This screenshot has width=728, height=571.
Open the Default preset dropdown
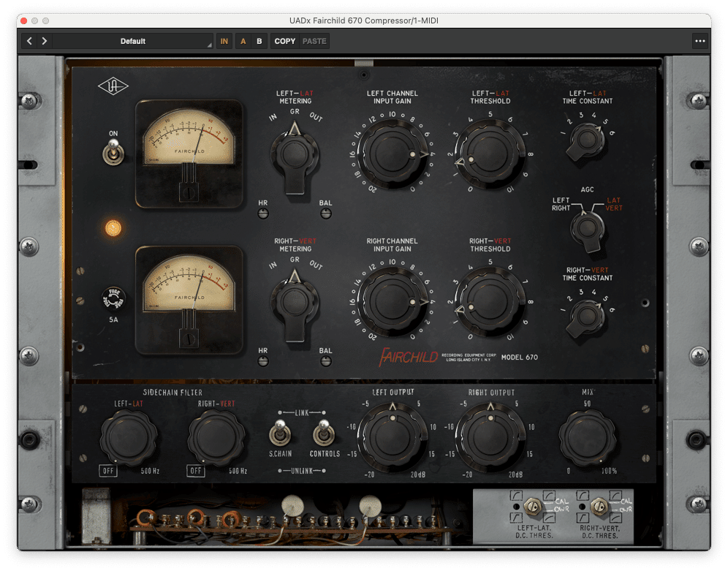[x=133, y=42]
